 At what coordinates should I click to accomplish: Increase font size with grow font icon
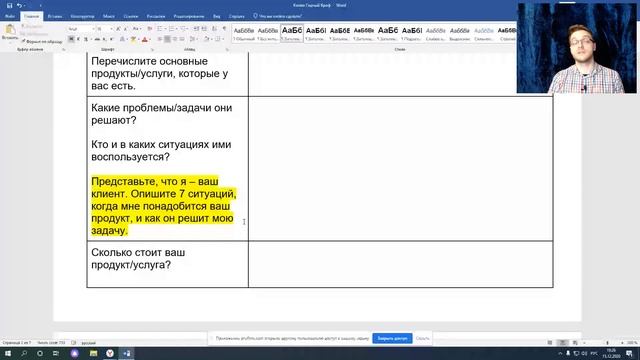point(118,29)
